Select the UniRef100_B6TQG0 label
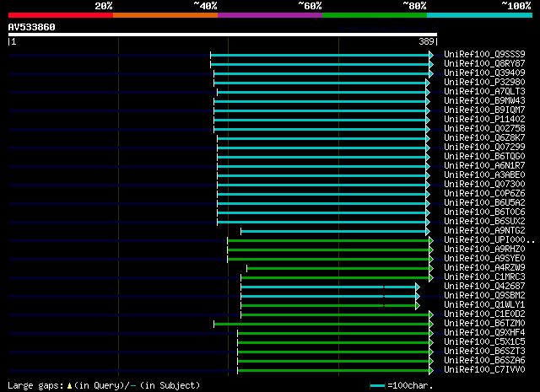This screenshot has width=540, height=392. click(484, 156)
